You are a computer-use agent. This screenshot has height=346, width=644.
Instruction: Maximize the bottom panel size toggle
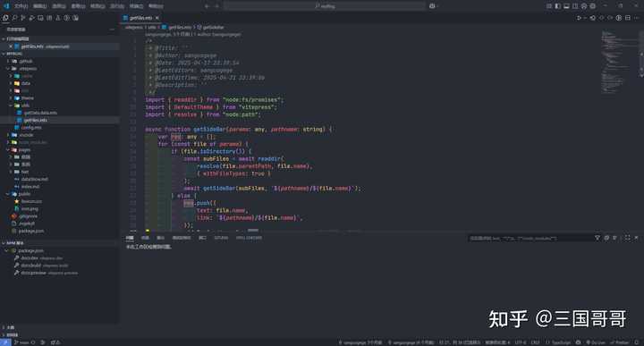(x=627, y=238)
